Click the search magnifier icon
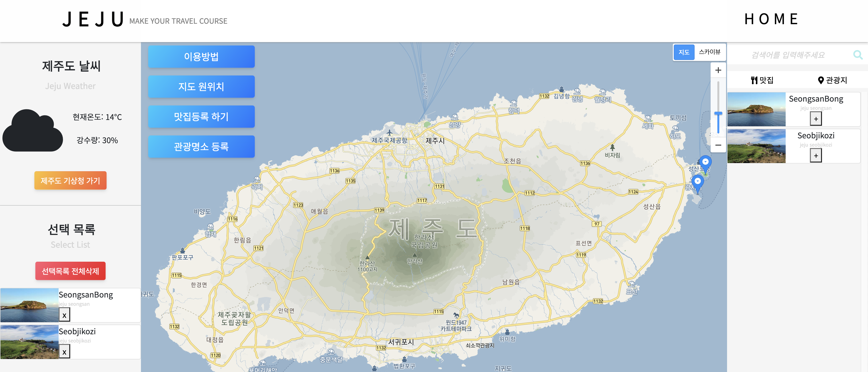The height and width of the screenshot is (372, 868). 858,54
